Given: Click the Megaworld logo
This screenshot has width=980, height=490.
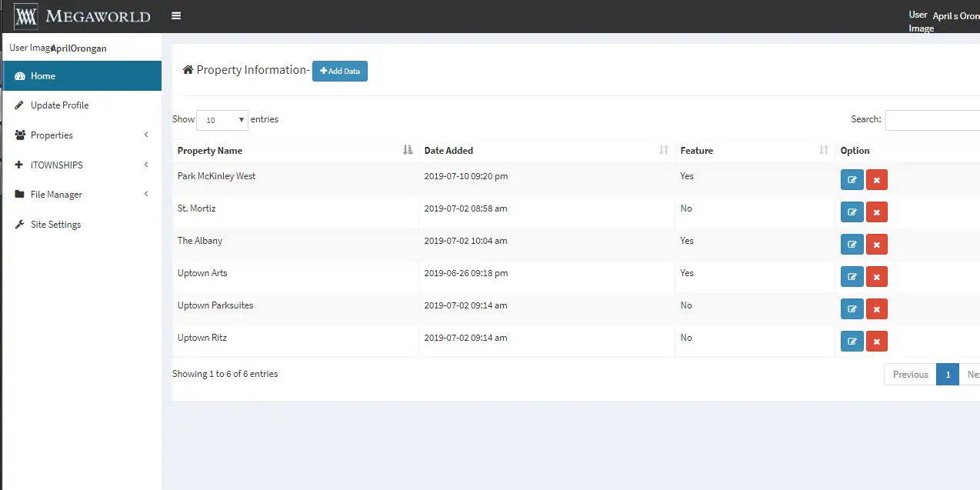Looking at the screenshot, I should (82, 15).
